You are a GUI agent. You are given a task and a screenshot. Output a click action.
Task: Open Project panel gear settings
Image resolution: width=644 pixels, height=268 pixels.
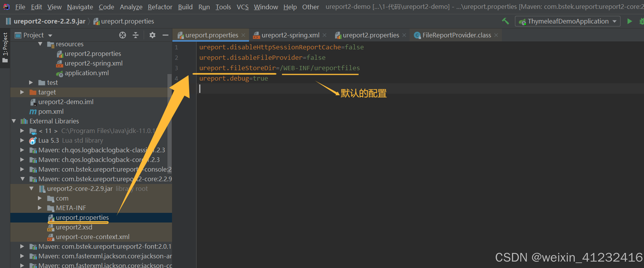click(152, 35)
